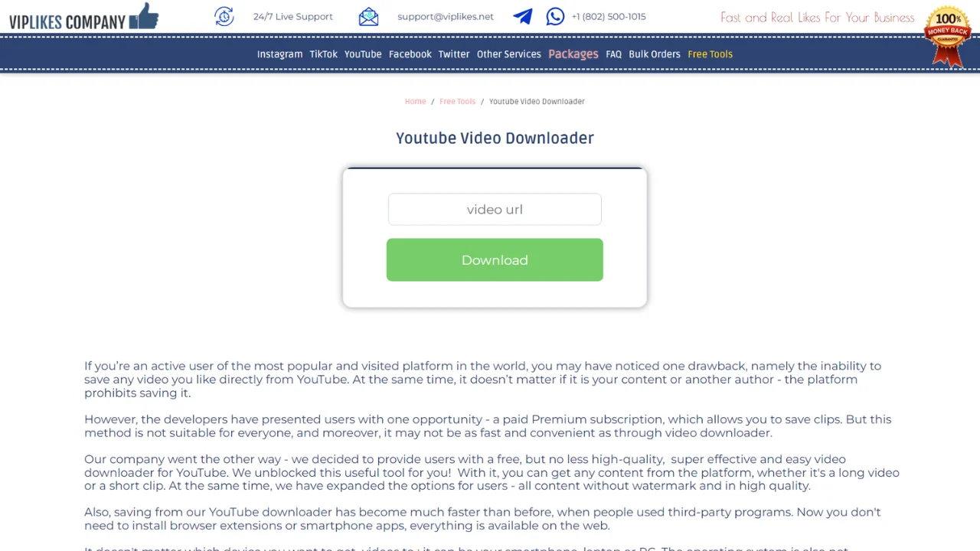Image resolution: width=980 pixels, height=551 pixels.
Task: Navigate to Bulk Orders
Action: (x=654, y=54)
